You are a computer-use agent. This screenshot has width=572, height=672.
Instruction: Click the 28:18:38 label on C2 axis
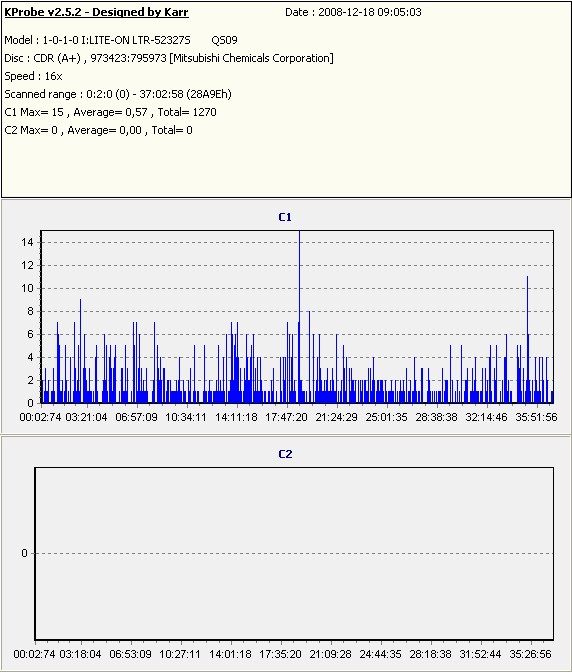(x=430, y=654)
